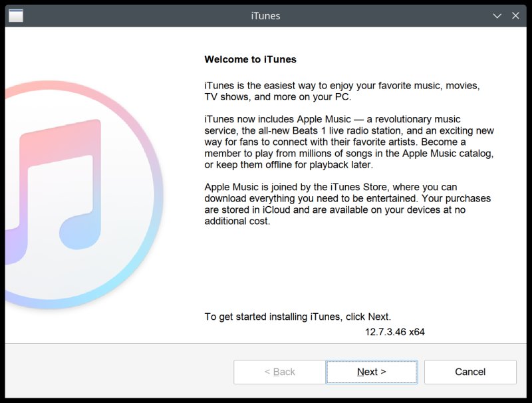The width and height of the screenshot is (532, 403).
Task: Click the Next button to continue installing
Action: tap(372, 372)
